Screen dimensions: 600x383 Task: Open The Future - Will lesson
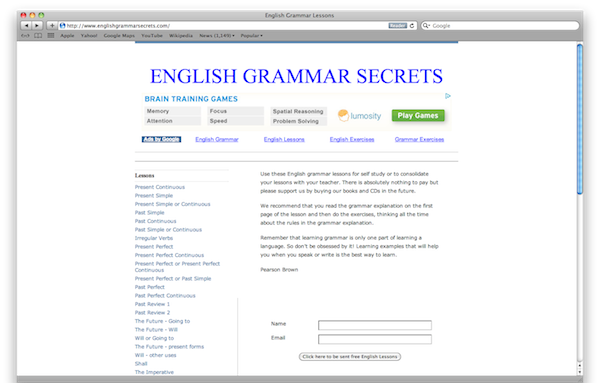point(156,329)
